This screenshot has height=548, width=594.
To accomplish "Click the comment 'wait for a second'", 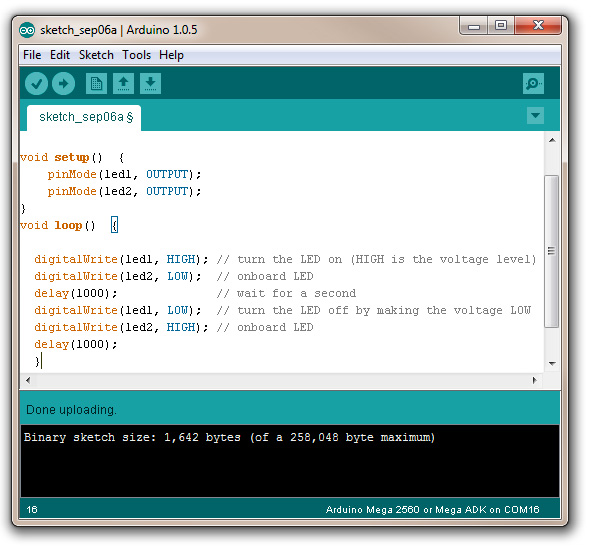I will tap(296, 294).
